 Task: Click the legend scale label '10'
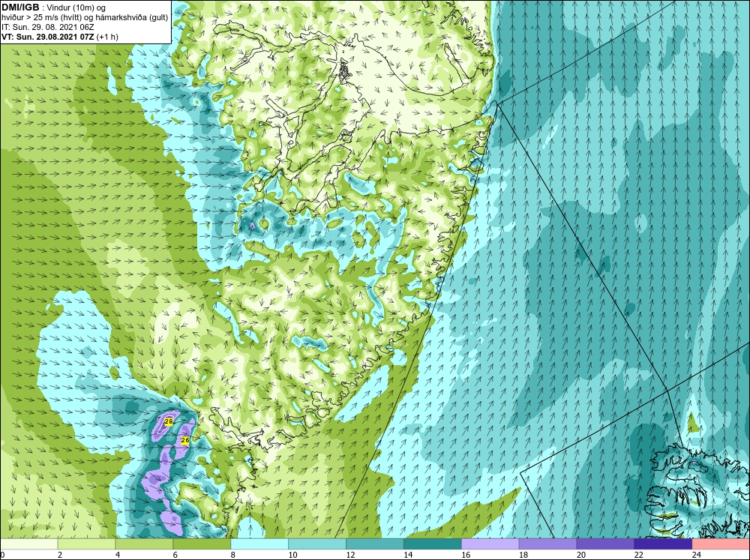[x=292, y=555]
